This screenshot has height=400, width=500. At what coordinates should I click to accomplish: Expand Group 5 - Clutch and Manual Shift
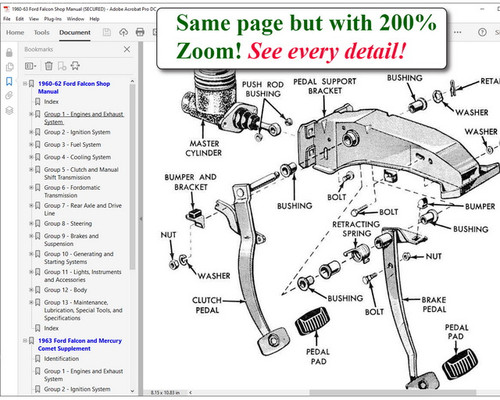[x=31, y=169]
